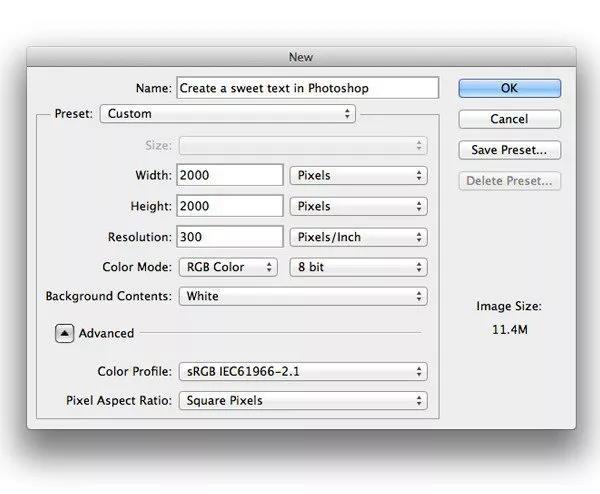
Task: Click the Resolution value field
Action: (x=230, y=237)
